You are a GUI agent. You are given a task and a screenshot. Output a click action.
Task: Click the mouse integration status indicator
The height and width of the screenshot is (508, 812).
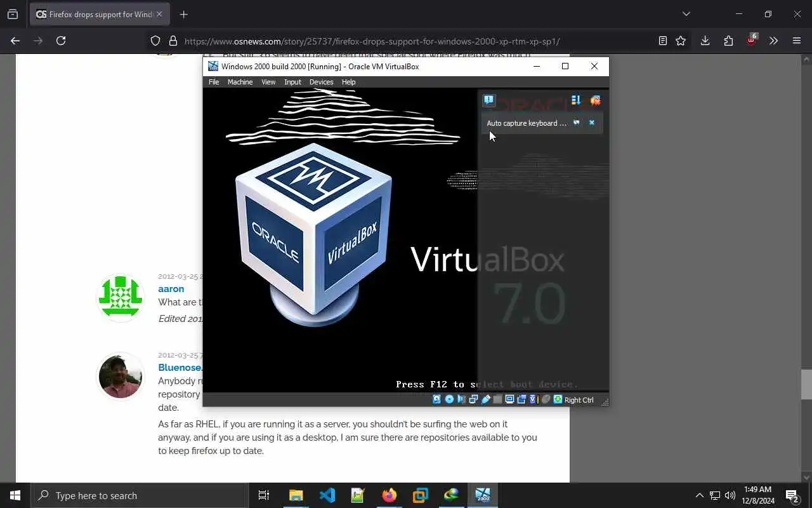[546, 399]
